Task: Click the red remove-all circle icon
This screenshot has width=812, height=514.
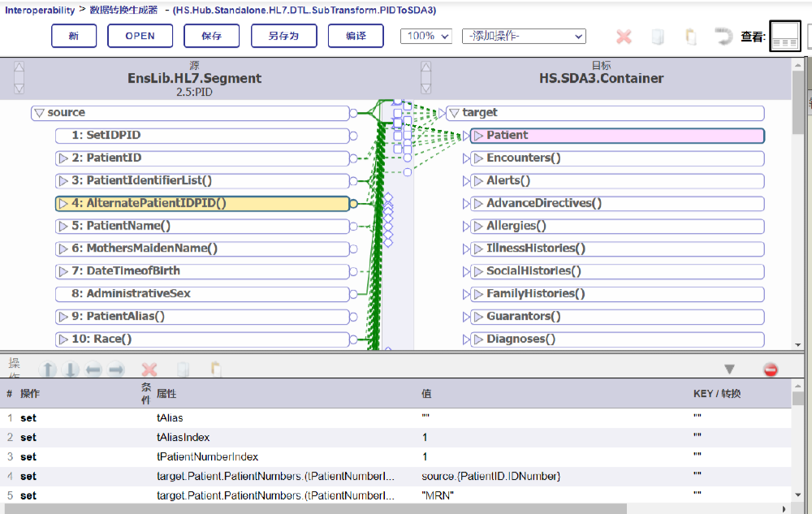Action: [771, 370]
